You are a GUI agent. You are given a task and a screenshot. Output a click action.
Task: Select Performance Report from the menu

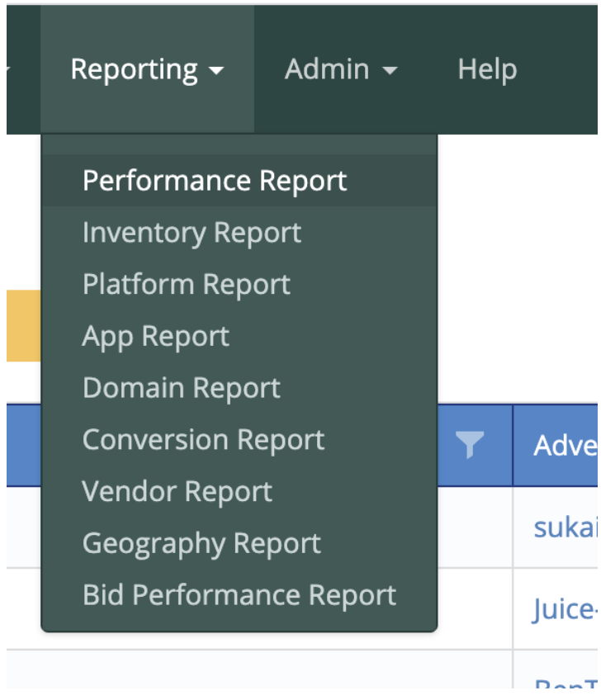(215, 182)
